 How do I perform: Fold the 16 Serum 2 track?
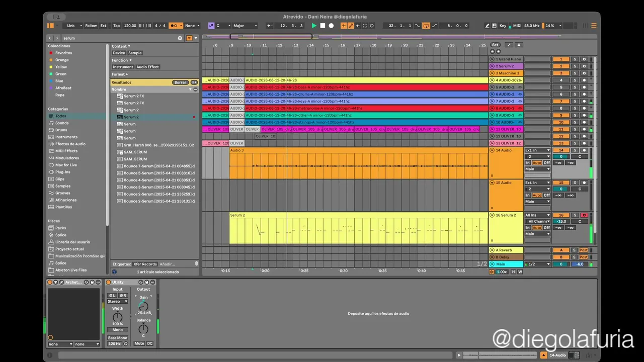coord(492,215)
